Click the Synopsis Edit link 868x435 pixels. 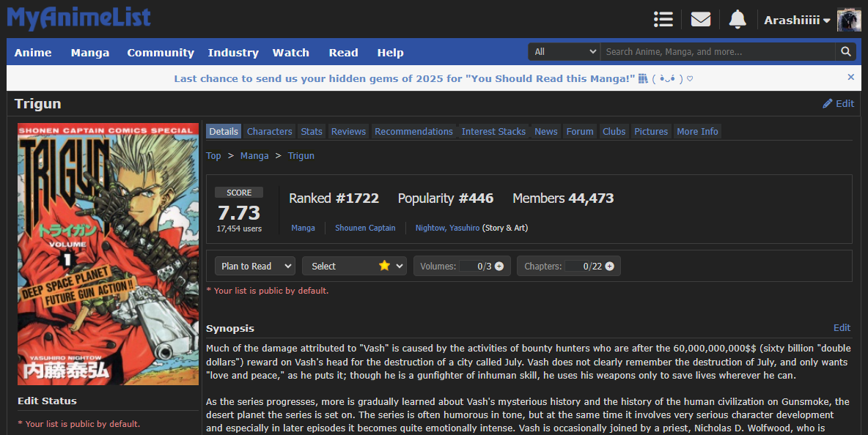(842, 328)
